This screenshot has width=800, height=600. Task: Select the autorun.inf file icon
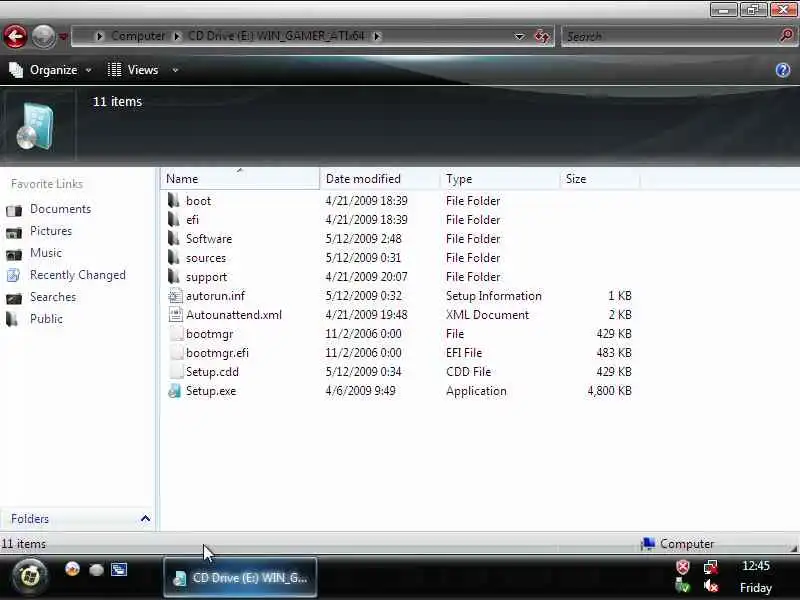click(175, 296)
